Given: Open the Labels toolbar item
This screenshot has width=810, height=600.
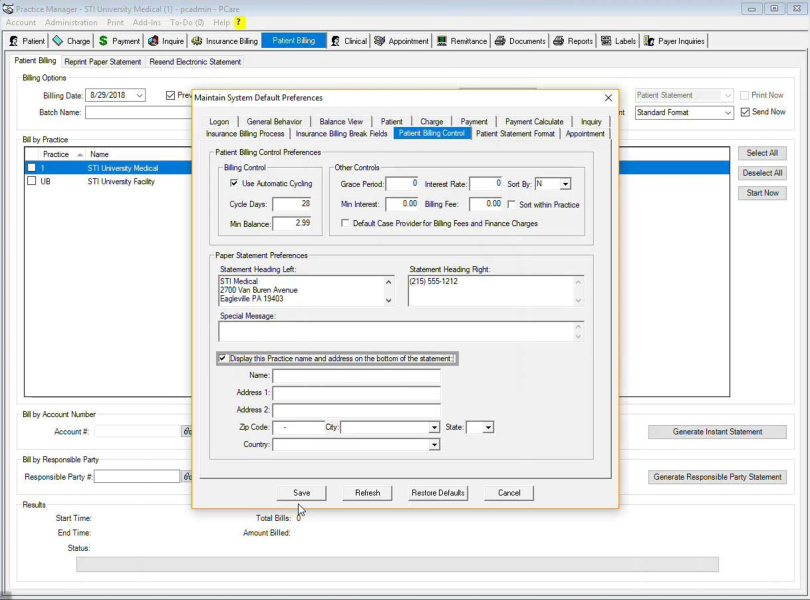Looking at the screenshot, I should pos(619,41).
